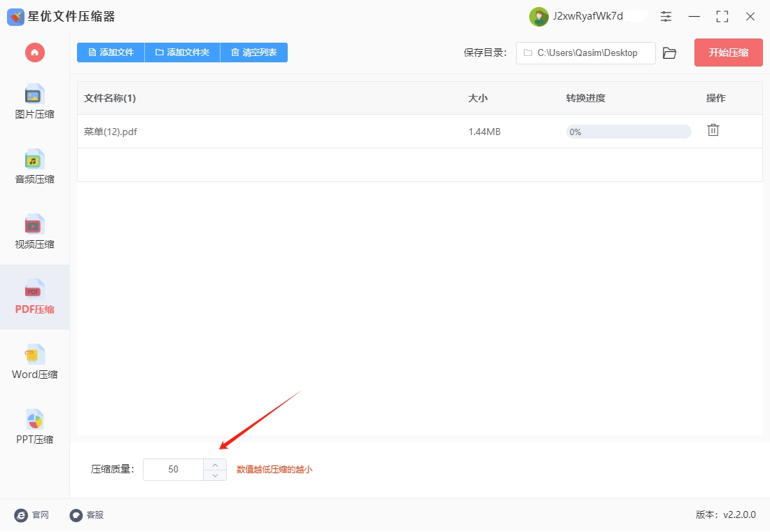Start compression with 开始压缩 button

728,52
